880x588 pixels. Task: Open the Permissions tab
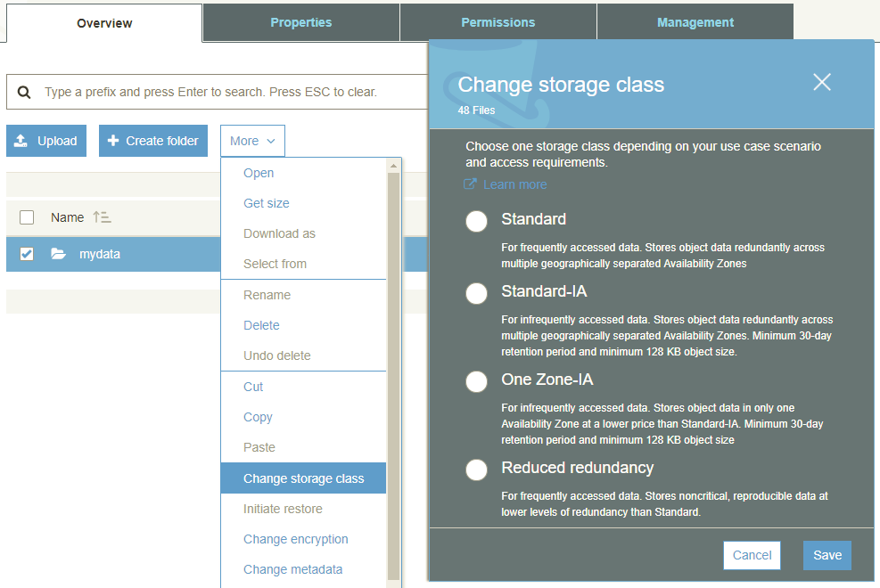click(x=498, y=22)
